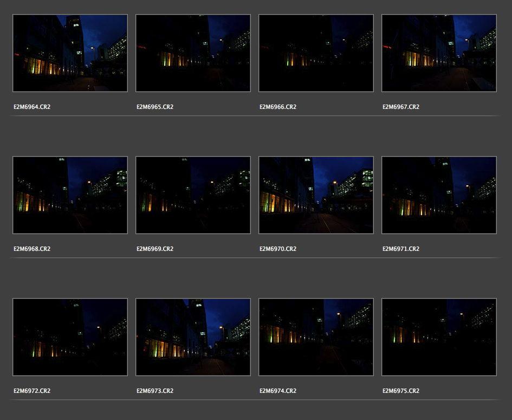Viewport: 512px width, 420px height.
Task: Select thumbnail of E2M6967.CR2
Action: 439,53
